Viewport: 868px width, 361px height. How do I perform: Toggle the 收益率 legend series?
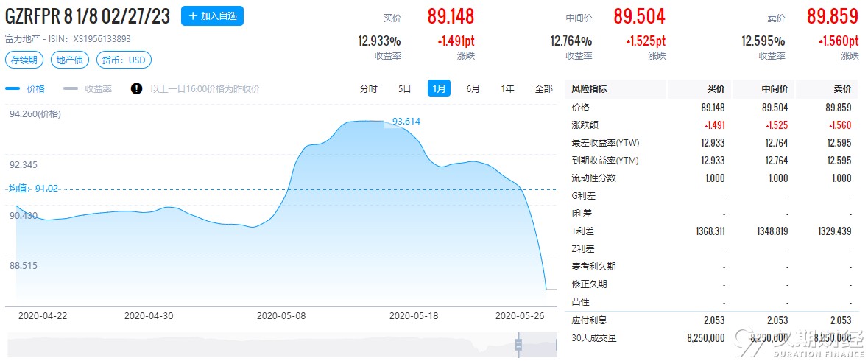88,88
